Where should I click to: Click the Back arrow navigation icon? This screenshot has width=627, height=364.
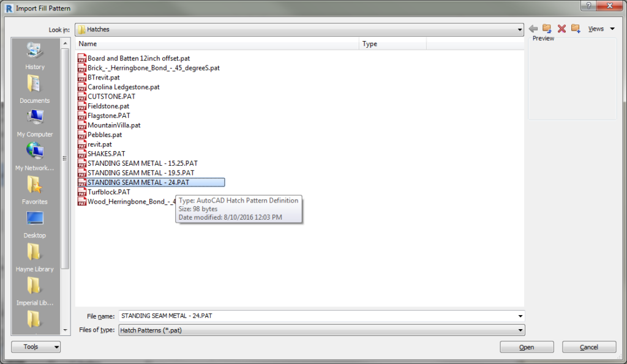[533, 29]
